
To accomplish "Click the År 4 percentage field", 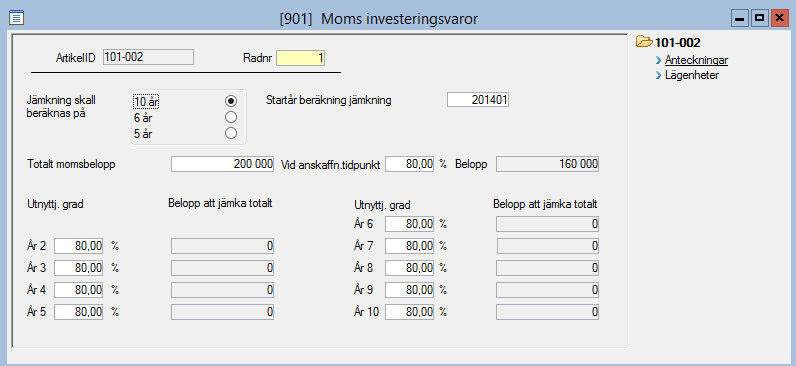I will pyautogui.click(x=79, y=290).
